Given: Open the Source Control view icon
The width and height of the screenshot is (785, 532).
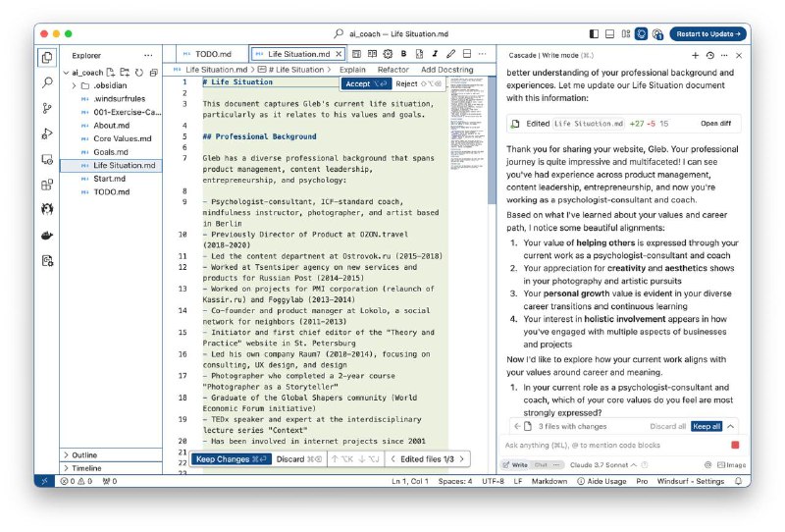Looking at the screenshot, I should point(47,108).
